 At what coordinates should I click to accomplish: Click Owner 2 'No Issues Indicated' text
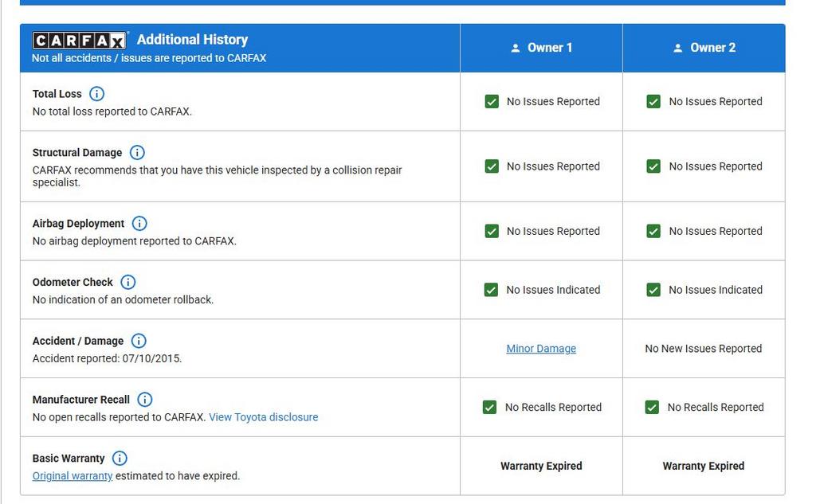click(716, 290)
